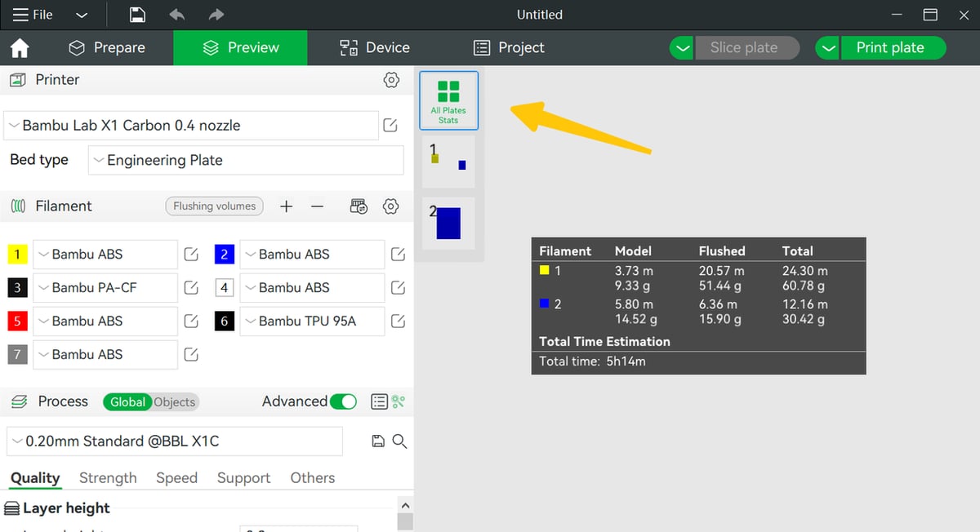The width and height of the screenshot is (980, 532).
Task: Open the File menu
Action: [33, 15]
